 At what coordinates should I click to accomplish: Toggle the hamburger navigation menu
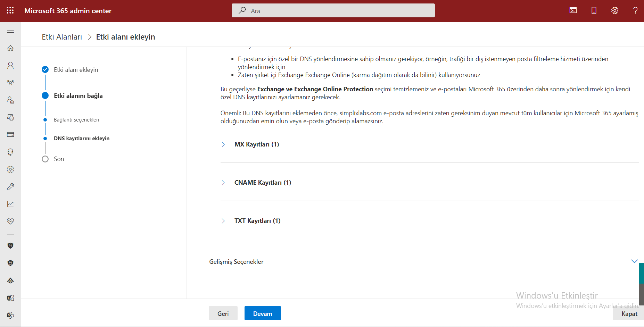(10, 31)
